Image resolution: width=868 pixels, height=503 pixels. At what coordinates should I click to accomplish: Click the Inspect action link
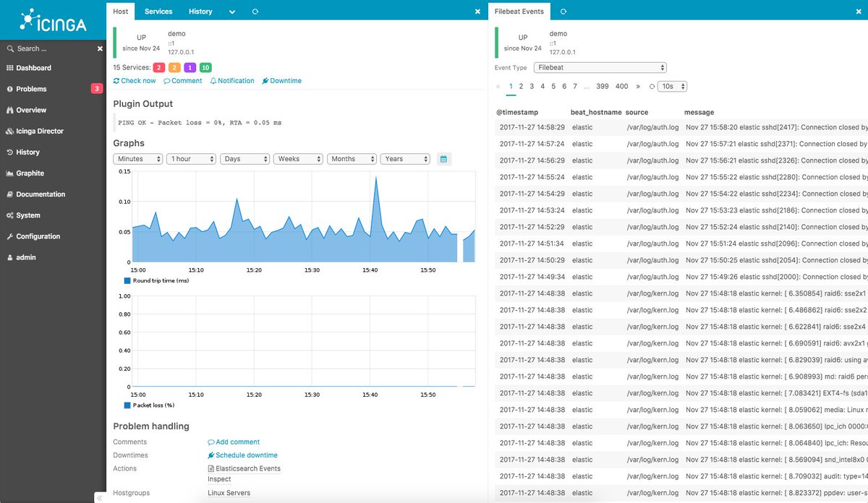[219, 478]
